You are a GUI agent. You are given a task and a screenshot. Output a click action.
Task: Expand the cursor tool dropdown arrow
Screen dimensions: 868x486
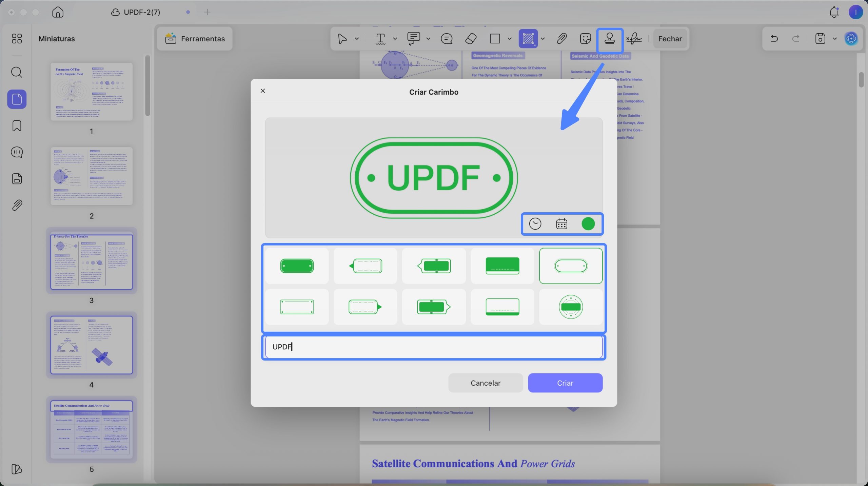tap(357, 39)
